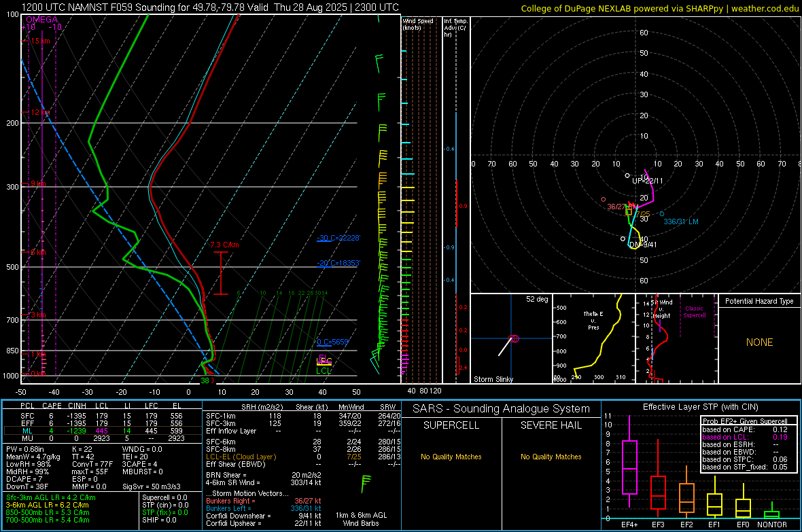
Task: Click the Inf. Temp. Adv. header
Action: (x=455, y=28)
